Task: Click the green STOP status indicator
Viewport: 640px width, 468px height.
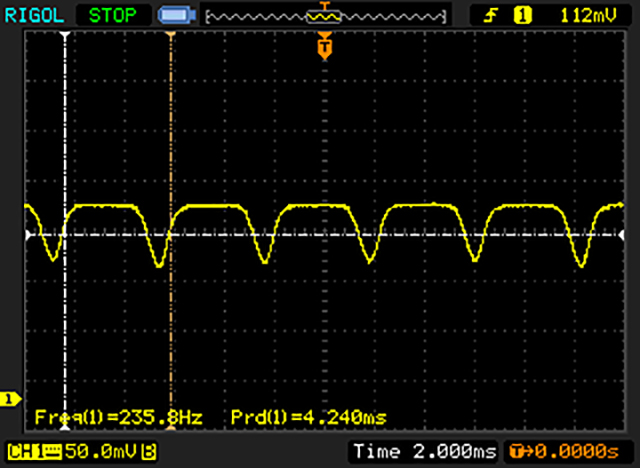Action: click(113, 16)
